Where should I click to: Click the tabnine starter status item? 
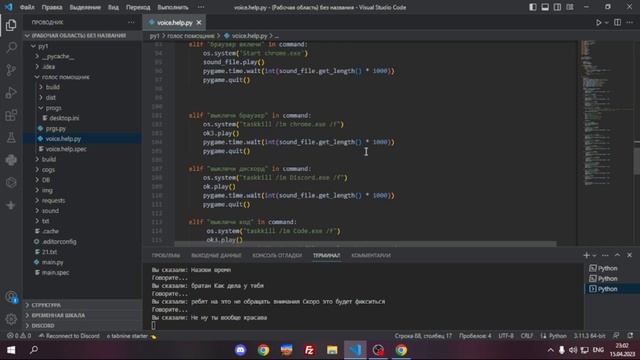131,336
